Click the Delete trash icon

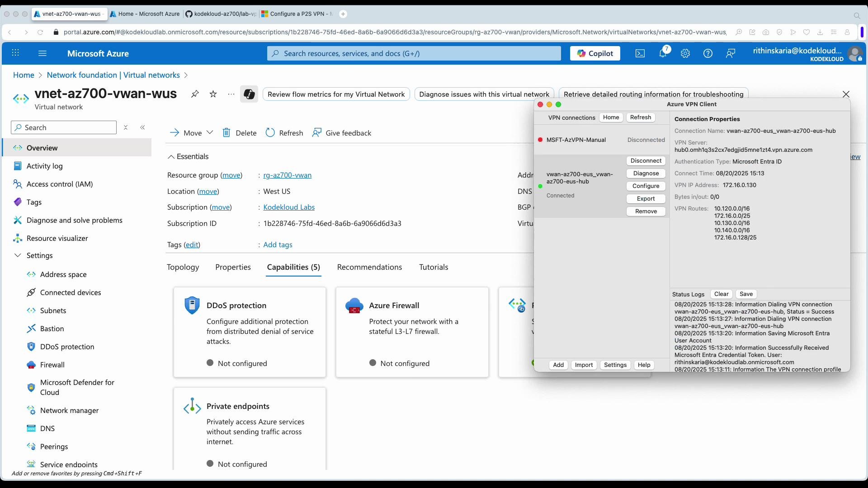[226, 133]
